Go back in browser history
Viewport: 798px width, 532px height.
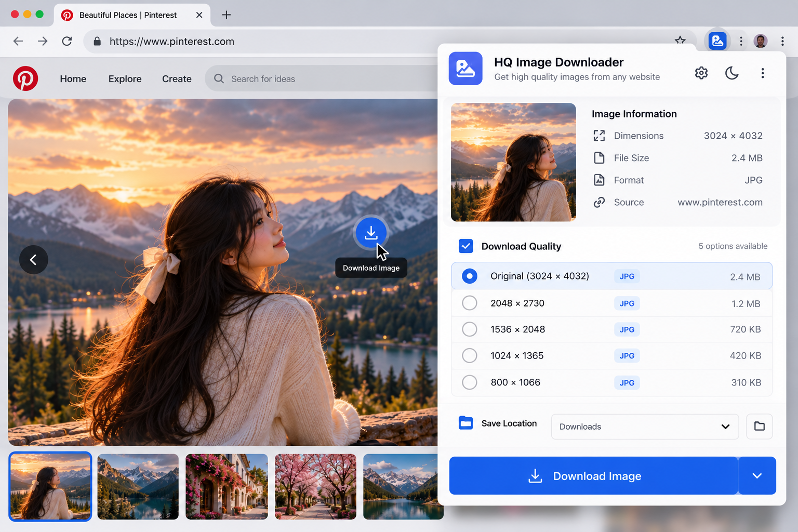click(x=18, y=41)
